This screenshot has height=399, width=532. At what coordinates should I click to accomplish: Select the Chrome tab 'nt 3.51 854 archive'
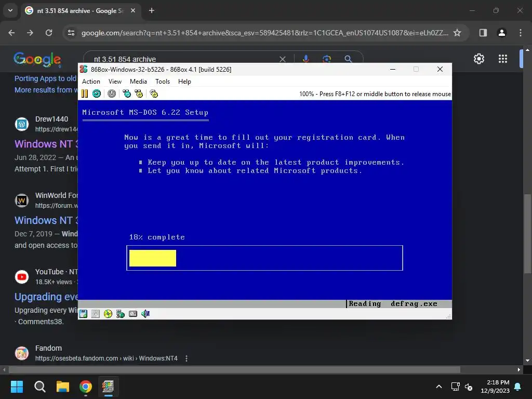coord(81,11)
